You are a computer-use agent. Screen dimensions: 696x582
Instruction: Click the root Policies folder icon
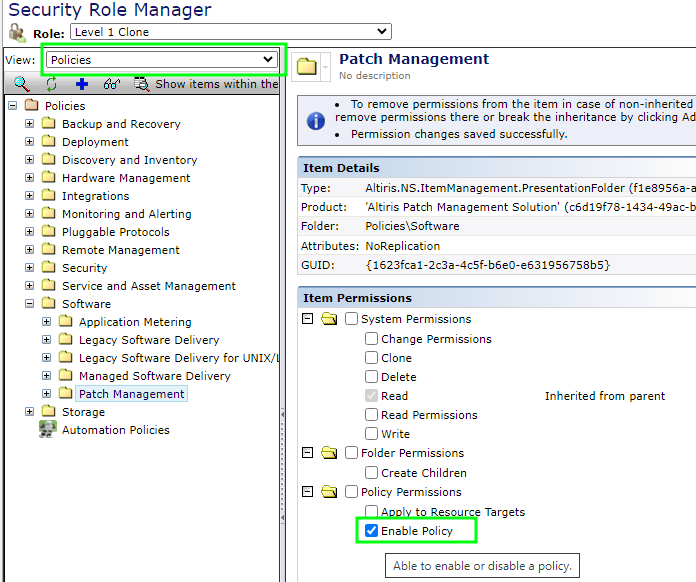(32, 105)
